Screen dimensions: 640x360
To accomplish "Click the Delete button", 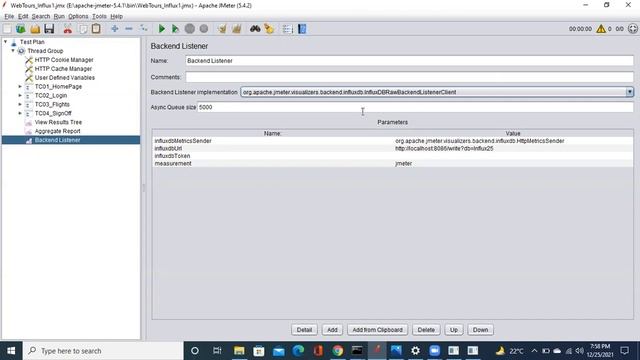I will pyautogui.click(x=426, y=330).
